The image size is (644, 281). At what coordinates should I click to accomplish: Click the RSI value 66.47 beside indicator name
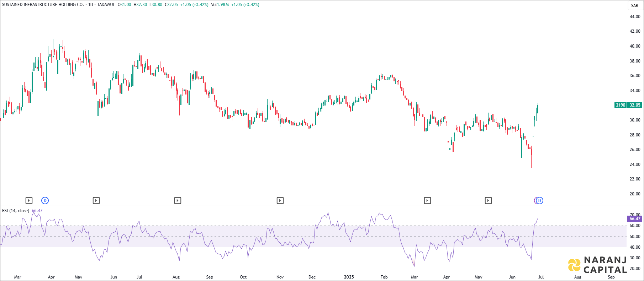37,211
